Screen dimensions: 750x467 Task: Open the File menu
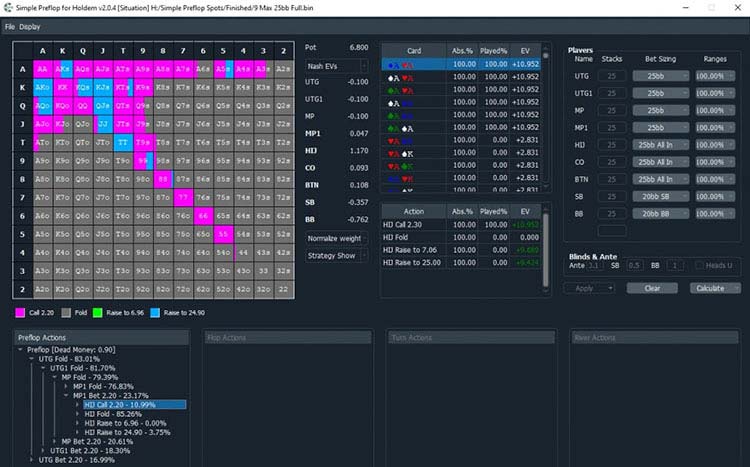click(9, 26)
